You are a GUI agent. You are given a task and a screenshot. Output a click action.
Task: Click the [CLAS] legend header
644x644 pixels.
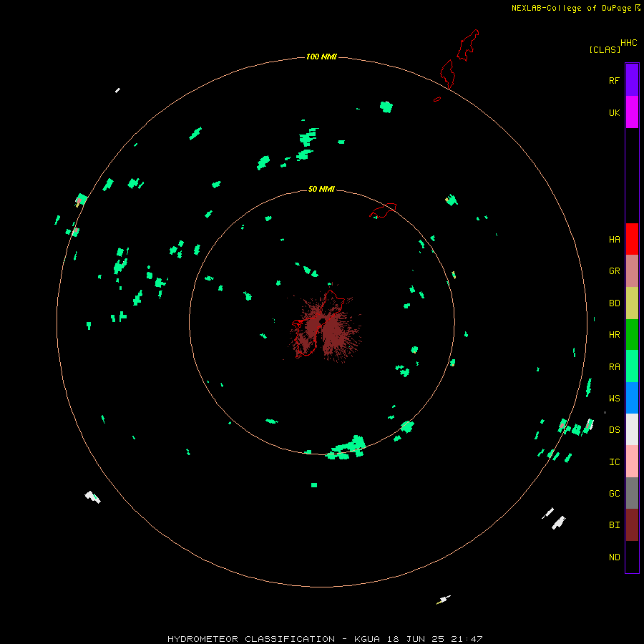(x=605, y=49)
